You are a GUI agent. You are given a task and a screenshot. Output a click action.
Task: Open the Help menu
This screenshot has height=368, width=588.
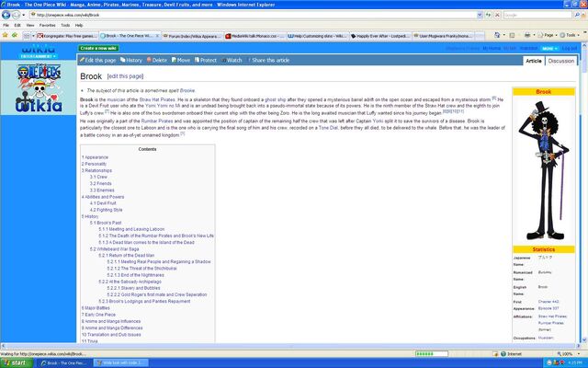79,25
